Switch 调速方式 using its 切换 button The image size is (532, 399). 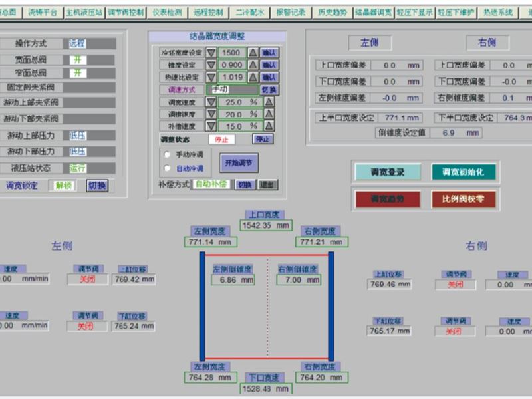click(x=269, y=90)
